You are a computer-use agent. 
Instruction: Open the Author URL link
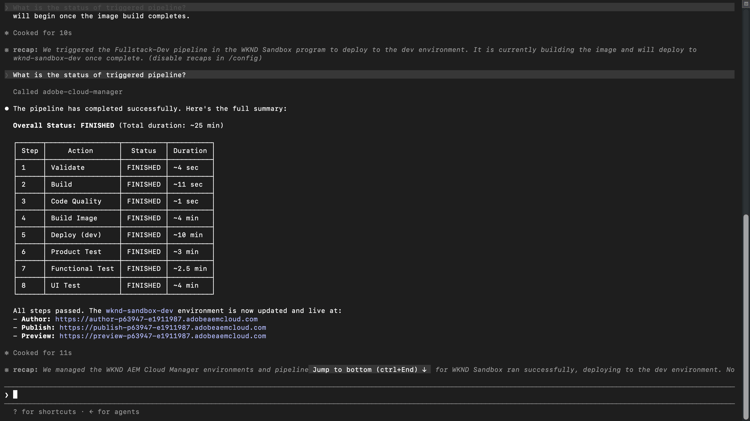coord(156,319)
